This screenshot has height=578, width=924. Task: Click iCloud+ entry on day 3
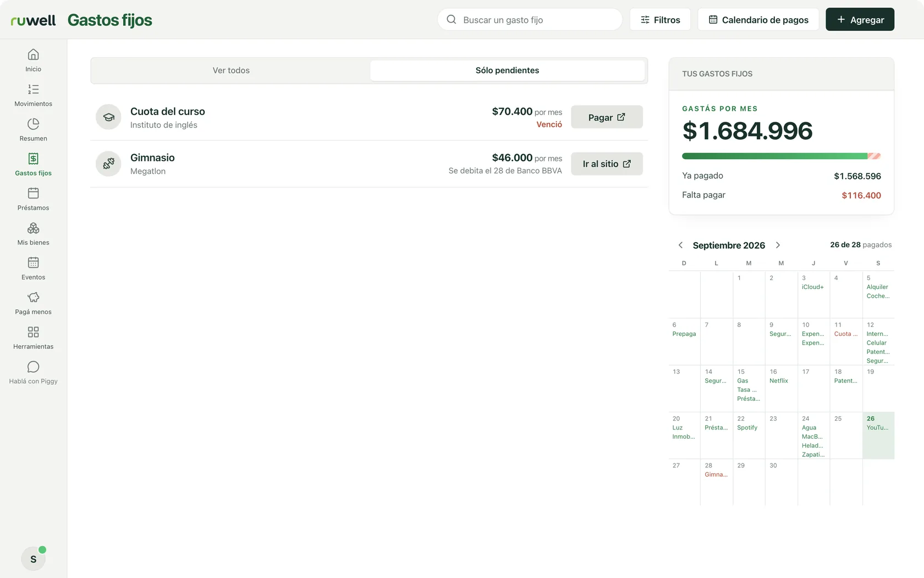[813, 287]
